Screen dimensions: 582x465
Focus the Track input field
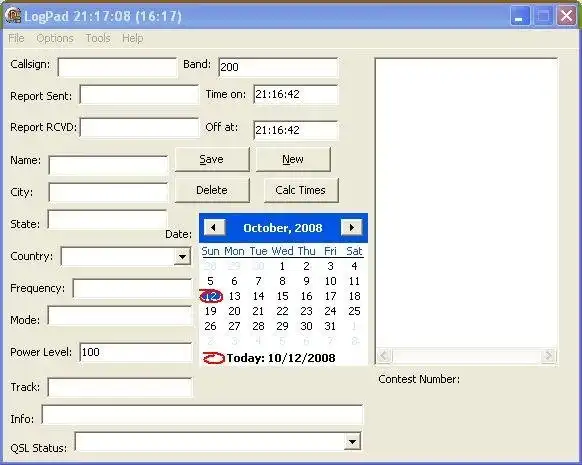120,387
